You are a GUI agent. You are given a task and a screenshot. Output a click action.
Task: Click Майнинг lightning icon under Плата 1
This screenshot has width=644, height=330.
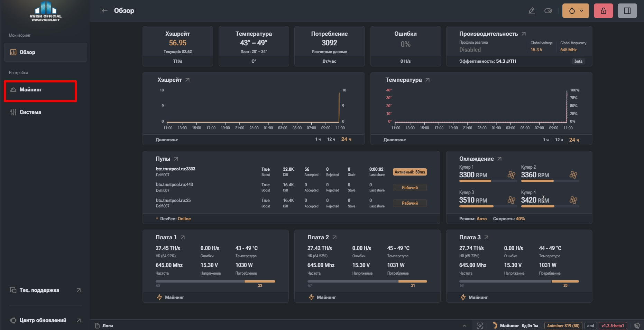(159, 297)
